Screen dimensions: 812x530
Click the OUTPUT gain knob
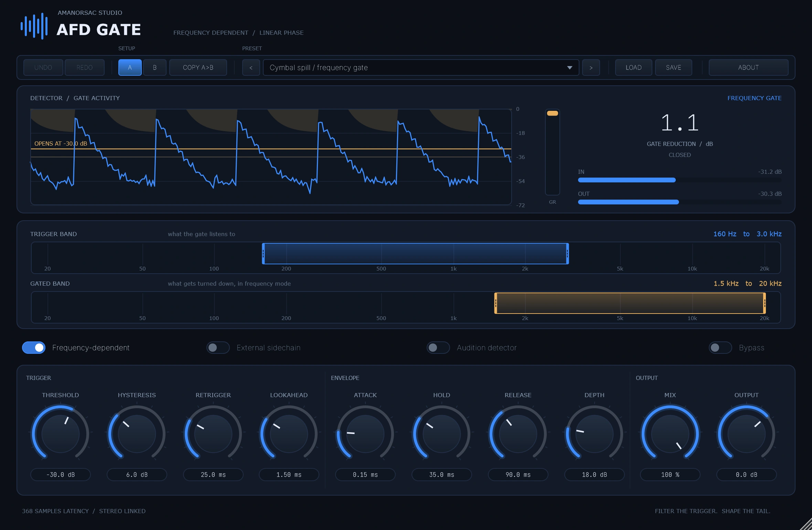pos(747,434)
